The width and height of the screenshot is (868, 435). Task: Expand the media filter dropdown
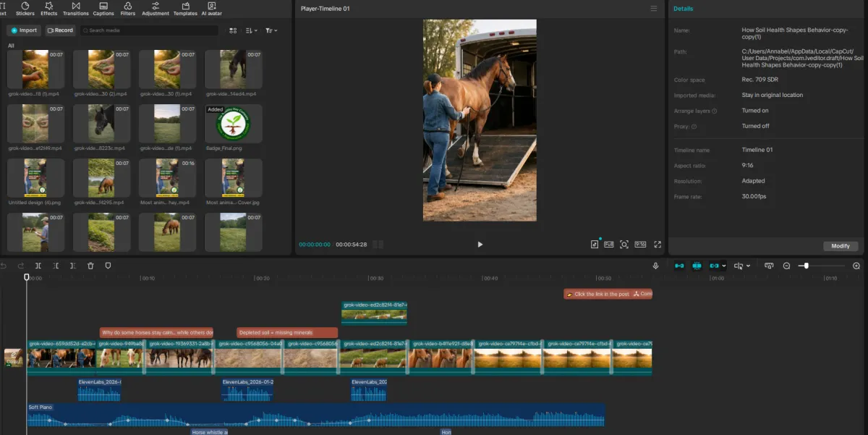271,30
